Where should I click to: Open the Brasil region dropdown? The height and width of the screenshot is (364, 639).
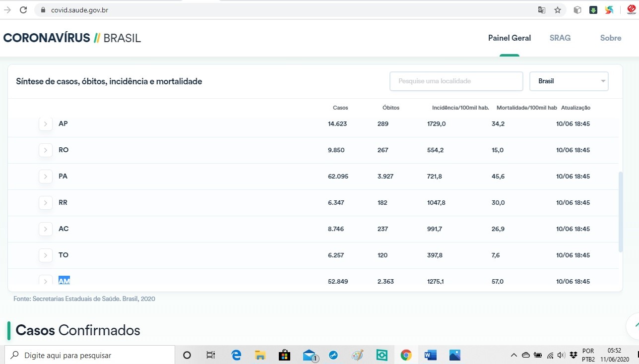pyautogui.click(x=569, y=81)
